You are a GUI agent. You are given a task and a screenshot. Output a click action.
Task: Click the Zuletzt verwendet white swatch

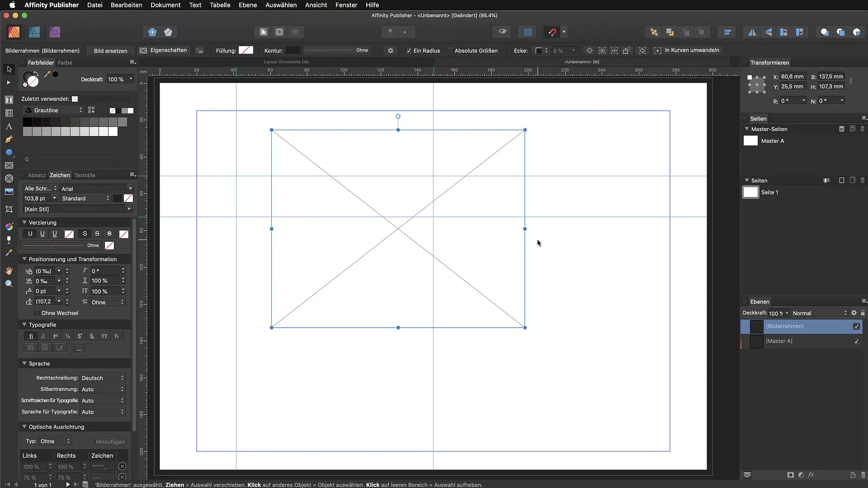[x=75, y=99]
